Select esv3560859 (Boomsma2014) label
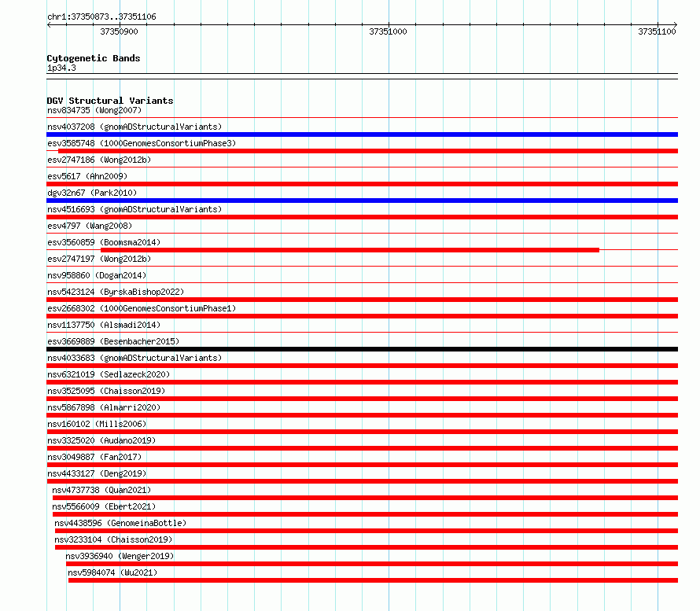 click(x=104, y=242)
